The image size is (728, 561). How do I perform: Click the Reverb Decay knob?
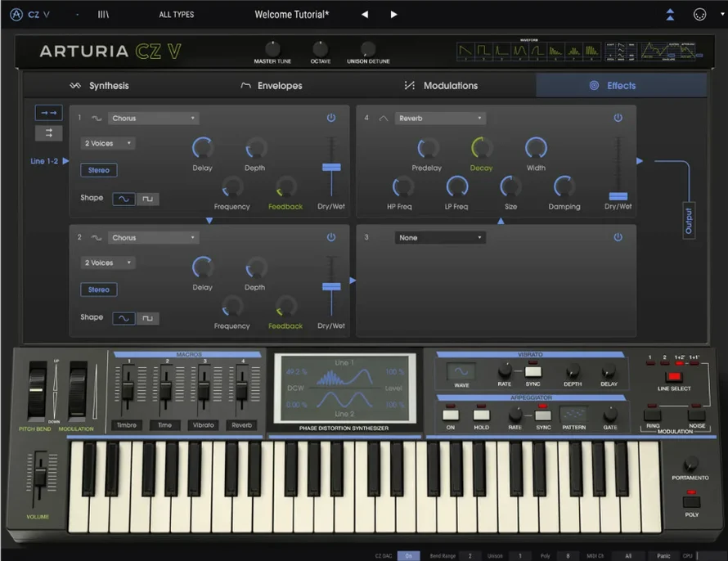point(482,148)
